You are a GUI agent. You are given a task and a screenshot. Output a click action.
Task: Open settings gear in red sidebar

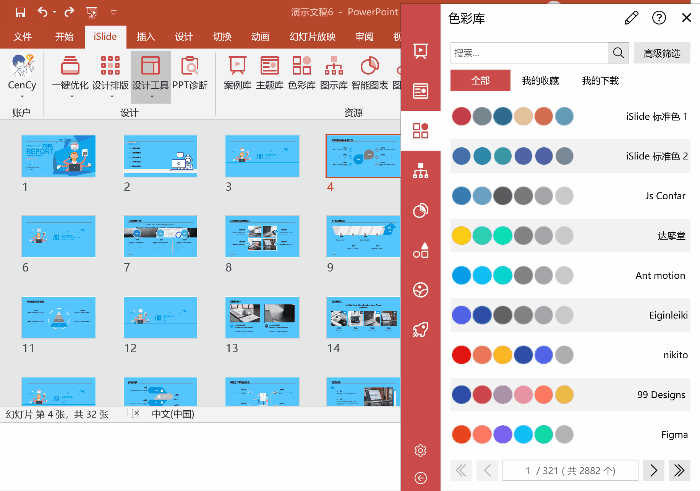(x=420, y=450)
